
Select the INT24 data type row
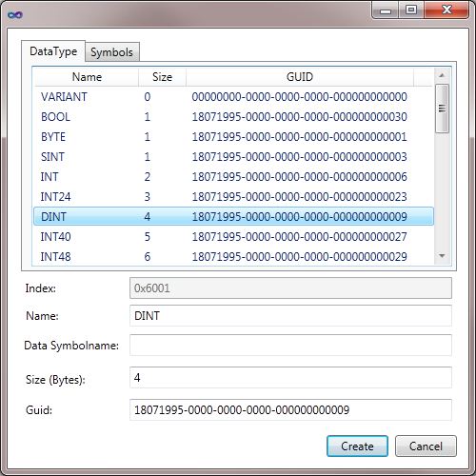point(233,197)
